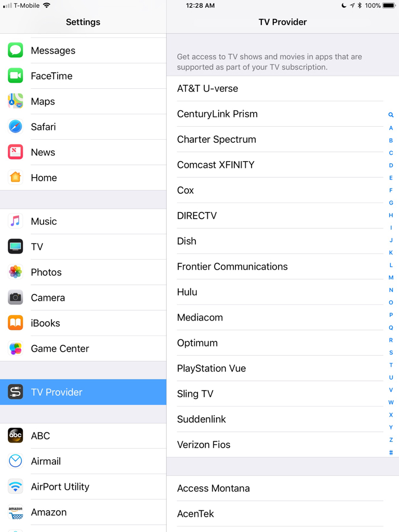Jump to letter S in the index

[391, 353]
